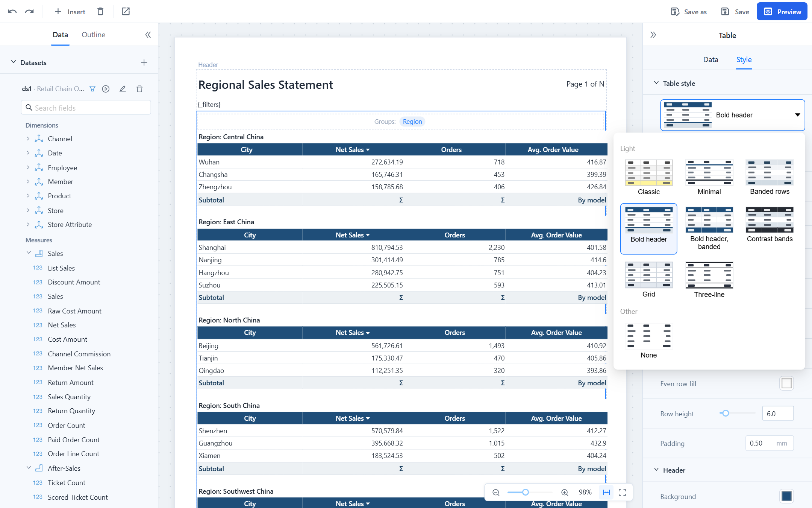Viewport: 812px width, 508px height.
Task: Click the trash delete icon in top toolbar
Action: click(x=100, y=12)
